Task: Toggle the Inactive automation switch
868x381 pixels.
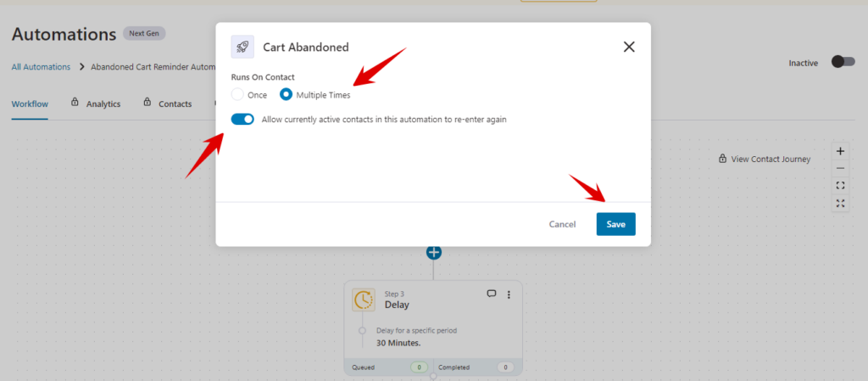Action: 843,62
